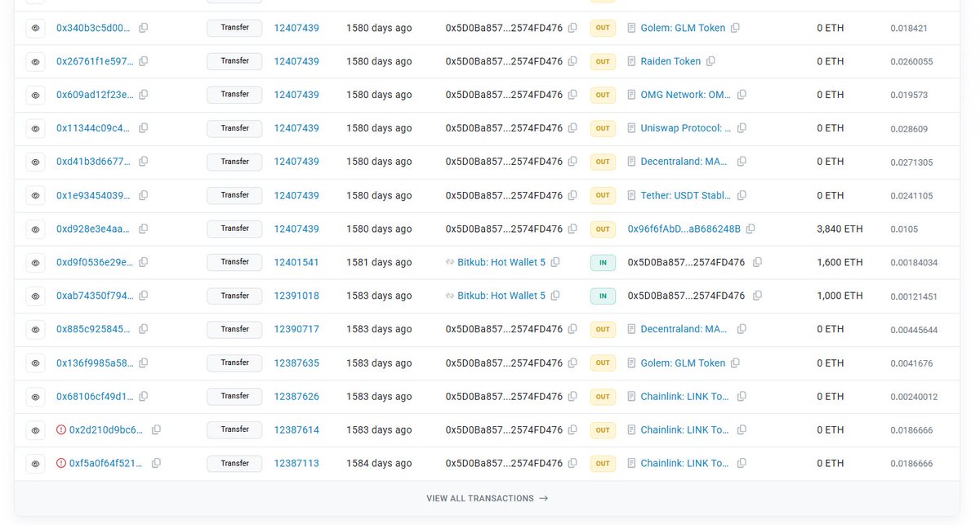Open eye preview of 1,000 ETH transaction
The height and width of the screenshot is (525, 980).
click(x=35, y=296)
